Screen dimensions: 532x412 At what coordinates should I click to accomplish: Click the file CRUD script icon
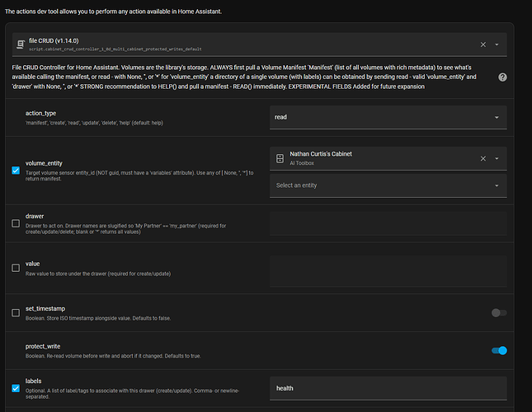(20, 45)
